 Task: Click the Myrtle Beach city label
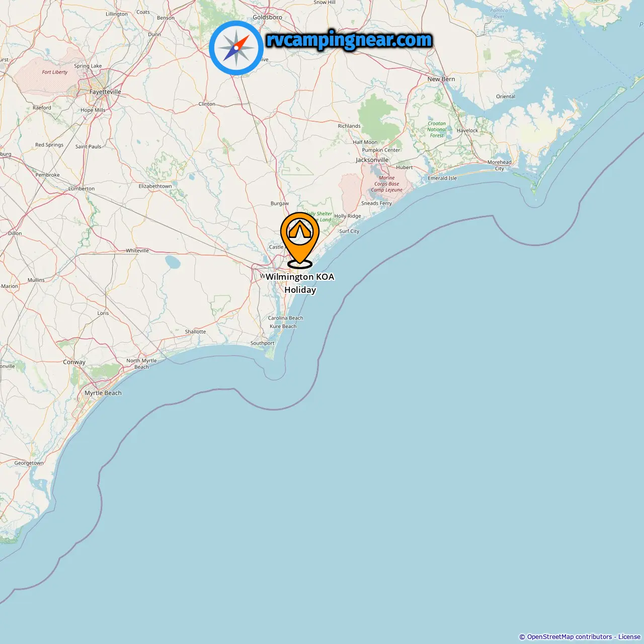point(103,393)
